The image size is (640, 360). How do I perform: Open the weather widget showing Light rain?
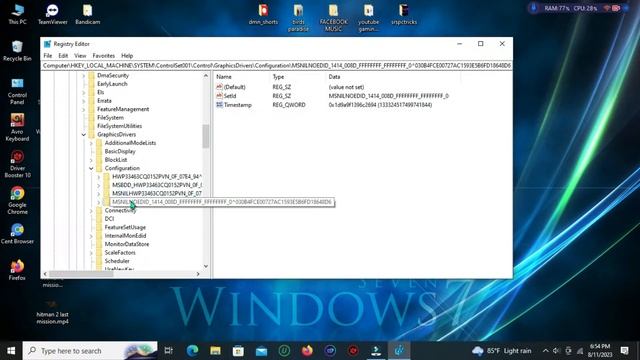coord(502,351)
